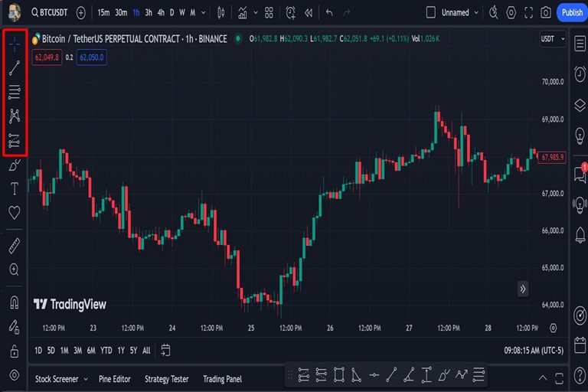Redo the last chart action

[347, 13]
